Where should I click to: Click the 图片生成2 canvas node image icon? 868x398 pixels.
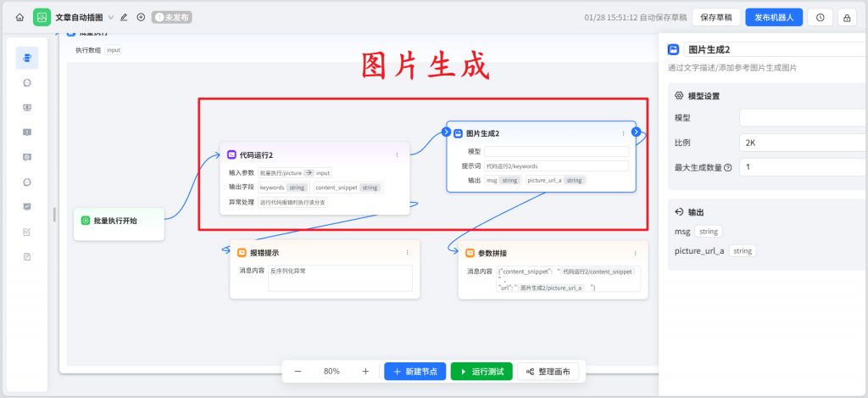point(459,133)
